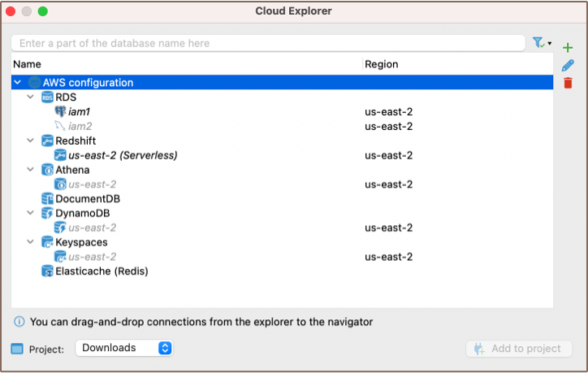
Task: Collapse the DynamoDB node chevron
Action: (x=31, y=213)
